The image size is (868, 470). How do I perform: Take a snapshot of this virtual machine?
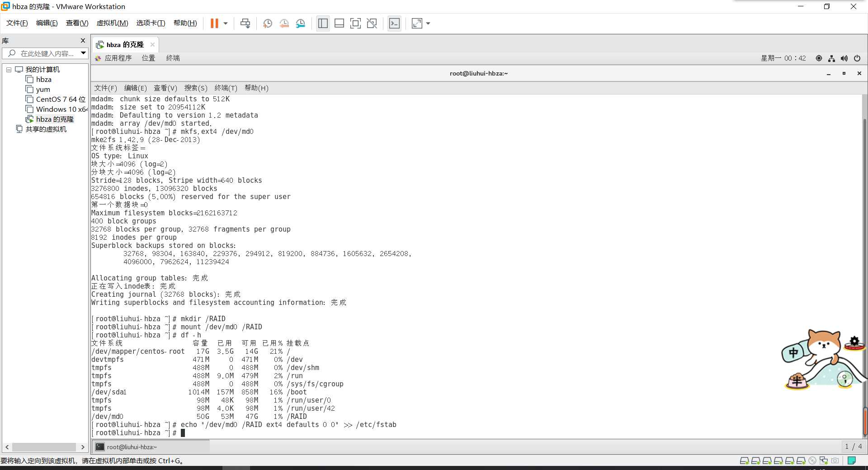267,23
